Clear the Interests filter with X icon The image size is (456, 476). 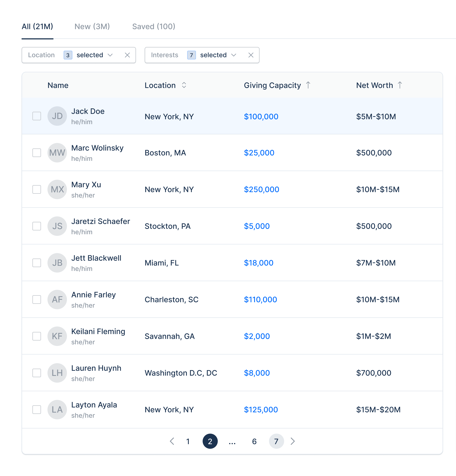point(251,55)
